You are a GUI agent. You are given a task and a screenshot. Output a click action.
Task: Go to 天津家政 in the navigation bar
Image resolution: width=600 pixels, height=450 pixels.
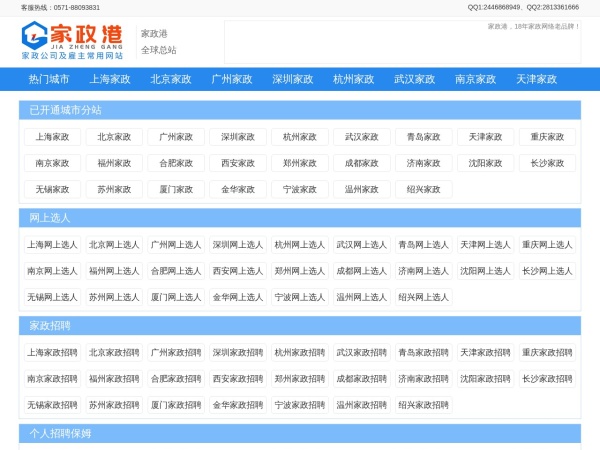(536, 79)
